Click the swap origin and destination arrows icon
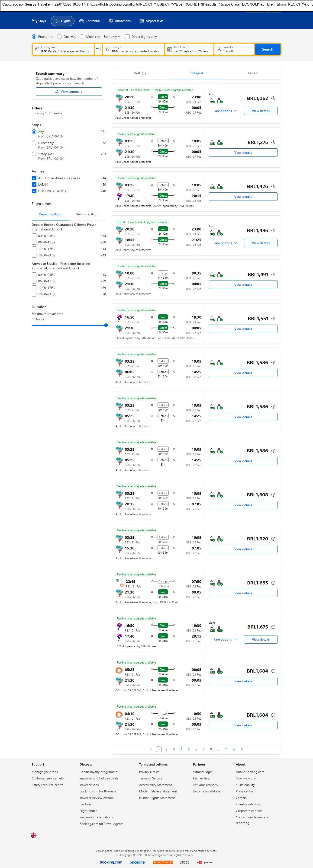 click(98, 49)
